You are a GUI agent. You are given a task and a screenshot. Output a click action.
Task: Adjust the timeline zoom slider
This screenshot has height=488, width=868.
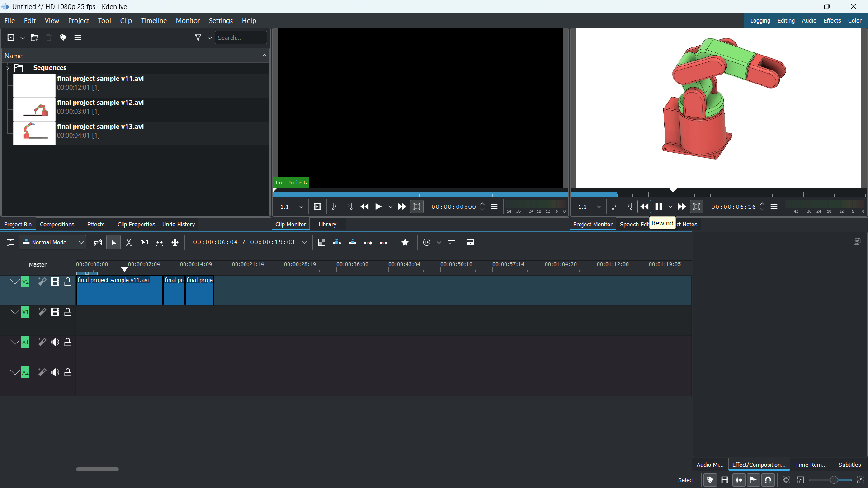pos(834,480)
